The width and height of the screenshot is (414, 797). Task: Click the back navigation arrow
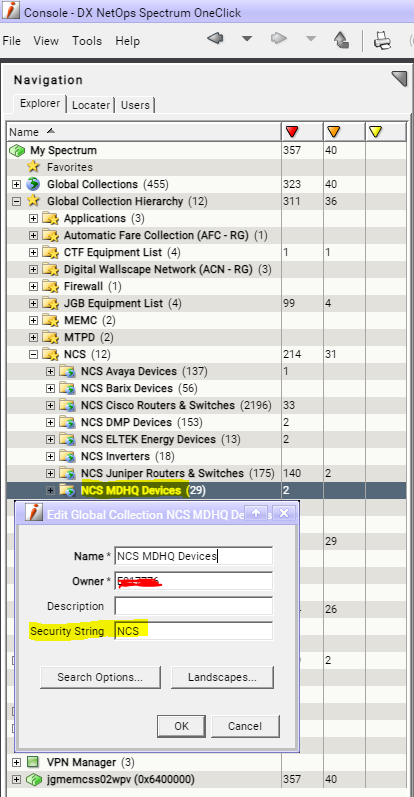click(x=216, y=39)
